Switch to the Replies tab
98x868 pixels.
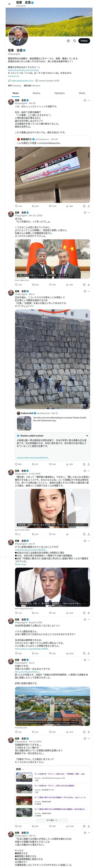point(36,93)
